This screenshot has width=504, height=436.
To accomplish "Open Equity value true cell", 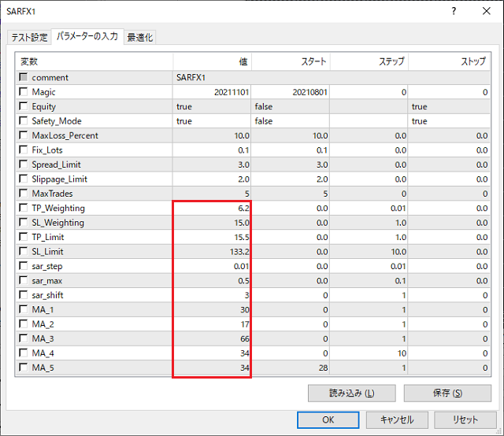I will tap(212, 106).
